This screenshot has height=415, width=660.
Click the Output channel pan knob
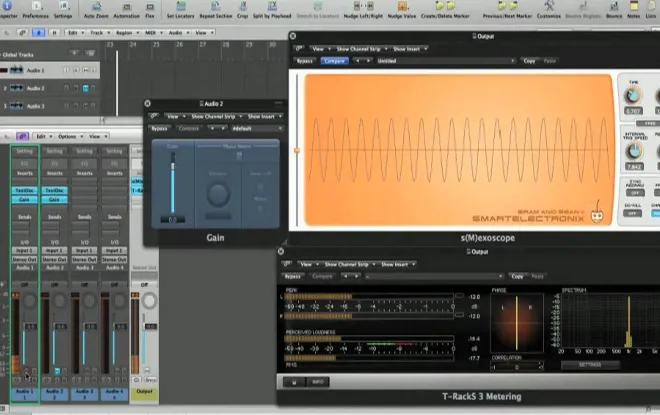[x=149, y=301]
